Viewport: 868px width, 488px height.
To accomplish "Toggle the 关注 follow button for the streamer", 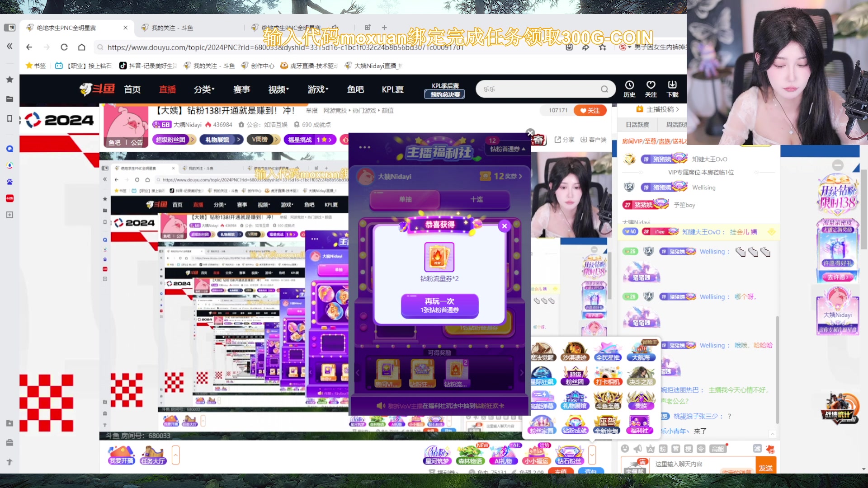I will coord(590,110).
